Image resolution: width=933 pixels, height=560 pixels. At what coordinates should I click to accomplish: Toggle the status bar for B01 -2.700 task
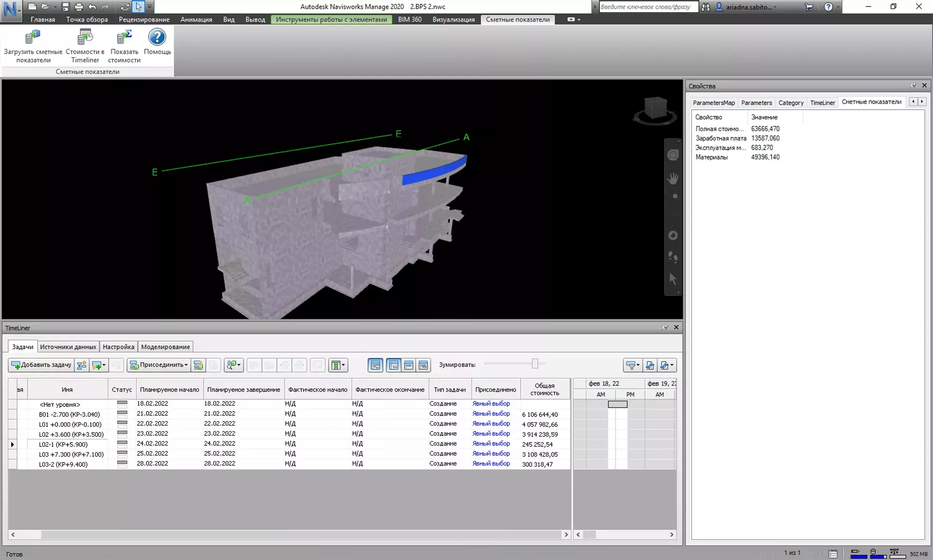point(122,414)
